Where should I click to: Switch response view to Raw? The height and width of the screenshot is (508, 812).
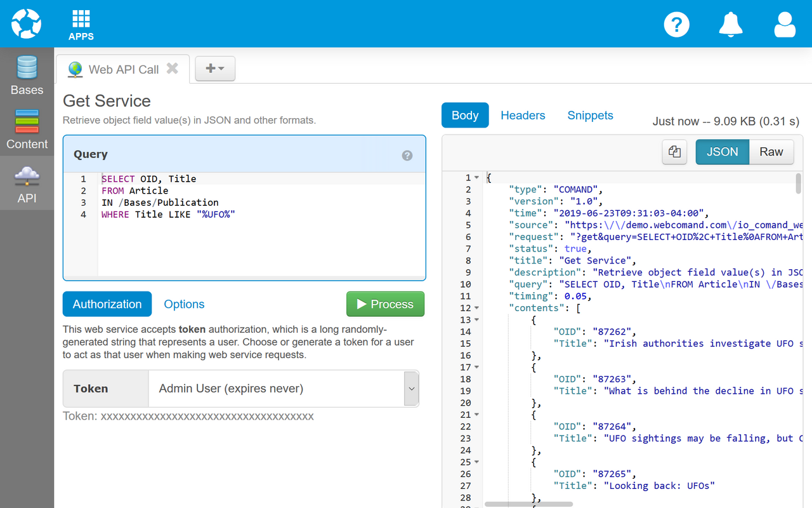pyautogui.click(x=771, y=152)
